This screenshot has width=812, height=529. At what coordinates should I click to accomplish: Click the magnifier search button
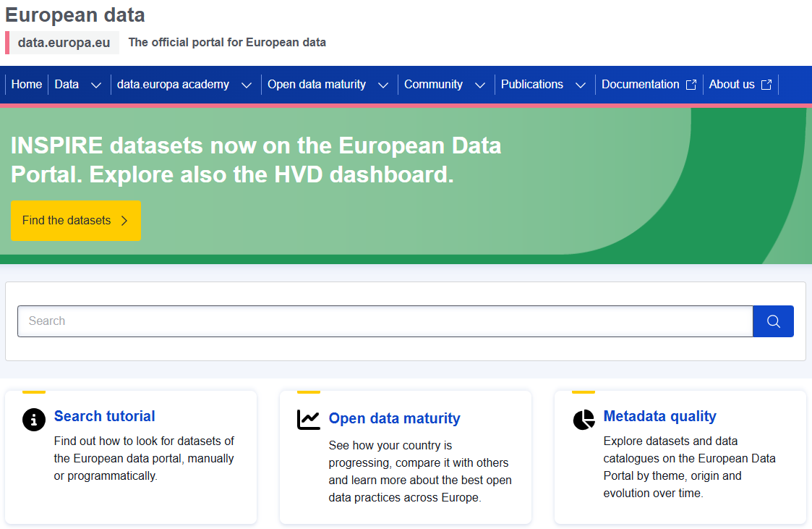click(773, 321)
